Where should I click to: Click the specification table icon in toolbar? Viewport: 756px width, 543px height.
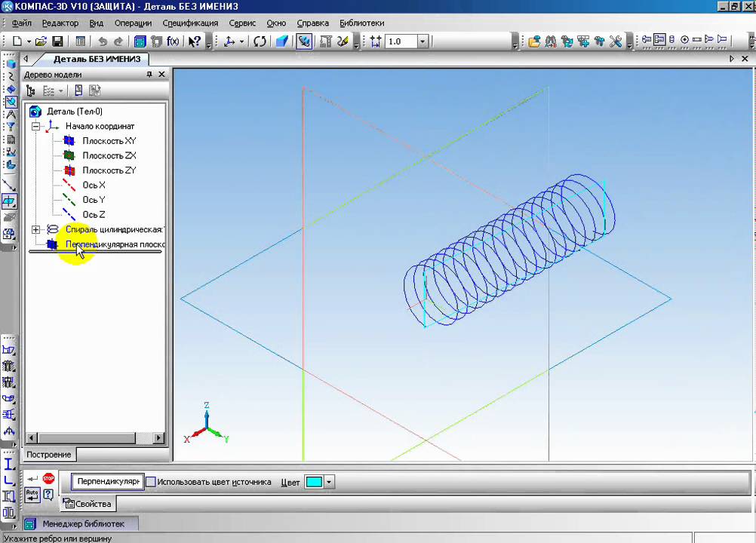tap(80, 41)
